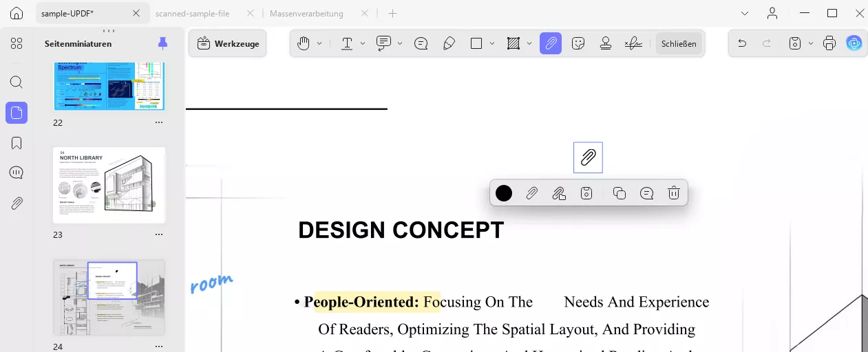The width and height of the screenshot is (868, 352).
Task: Close the sample-UPDF* tab
Action: click(x=136, y=13)
